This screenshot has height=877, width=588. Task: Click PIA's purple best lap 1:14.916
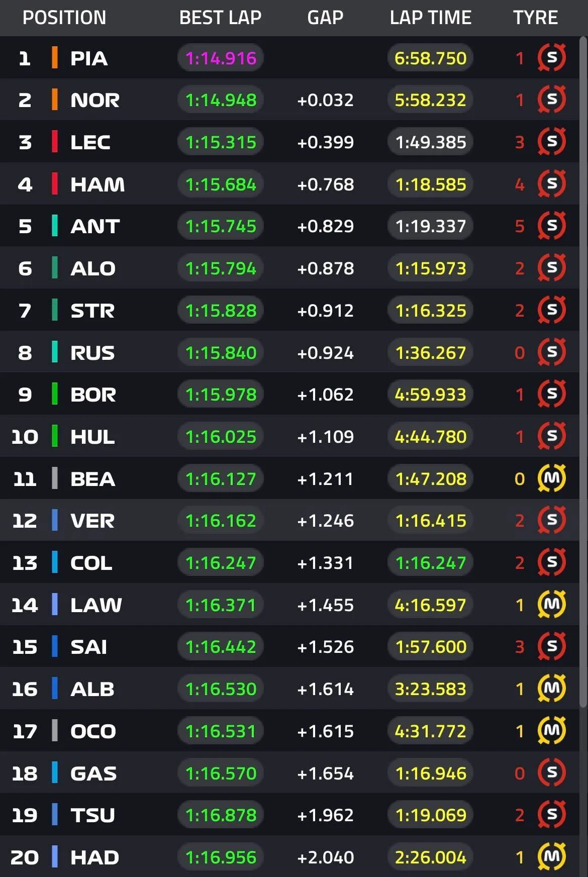point(221,58)
